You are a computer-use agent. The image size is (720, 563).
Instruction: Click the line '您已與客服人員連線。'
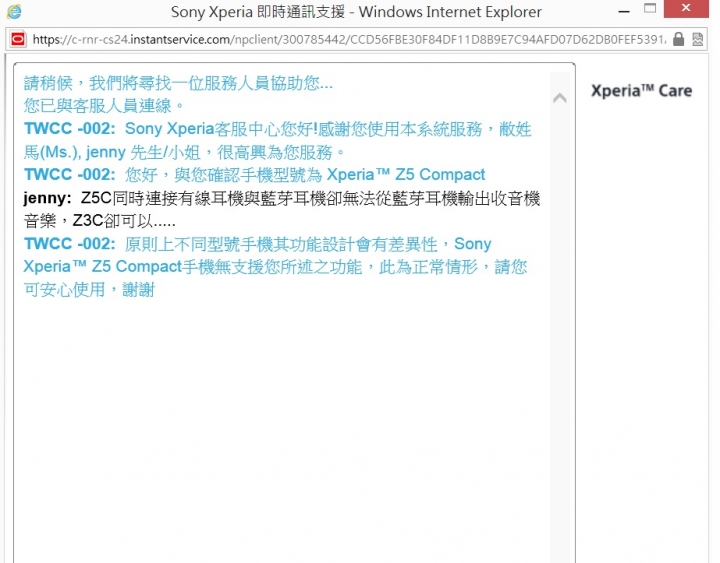104,106
